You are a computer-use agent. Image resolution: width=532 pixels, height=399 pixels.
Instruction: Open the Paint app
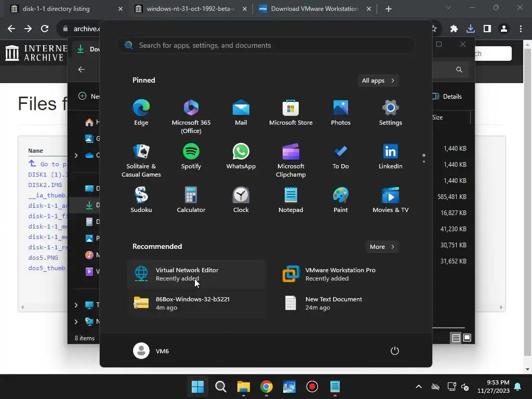(341, 200)
